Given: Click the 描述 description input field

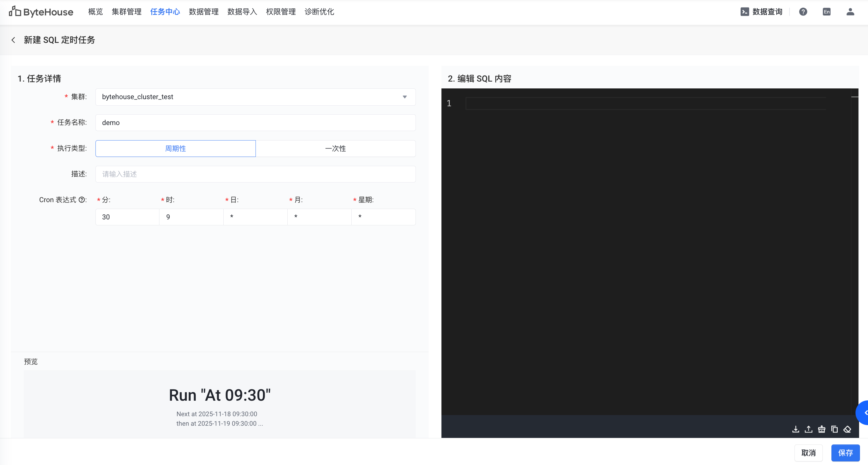Looking at the screenshot, I should (x=255, y=174).
